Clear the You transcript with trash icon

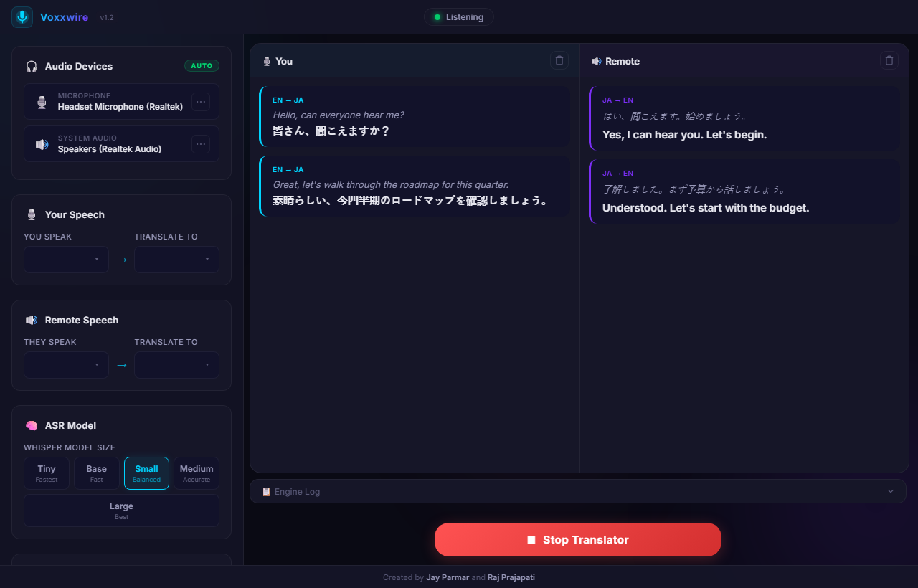coord(559,60)
